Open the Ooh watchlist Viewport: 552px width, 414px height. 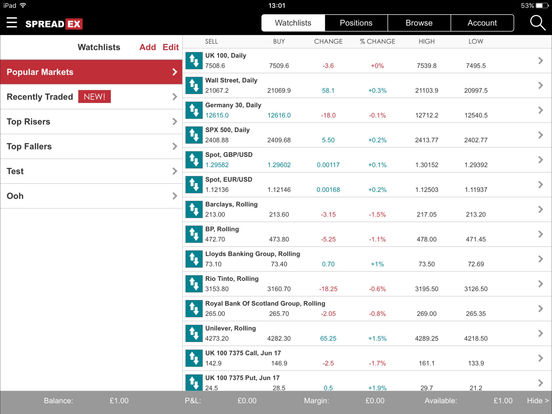(91, 196)
